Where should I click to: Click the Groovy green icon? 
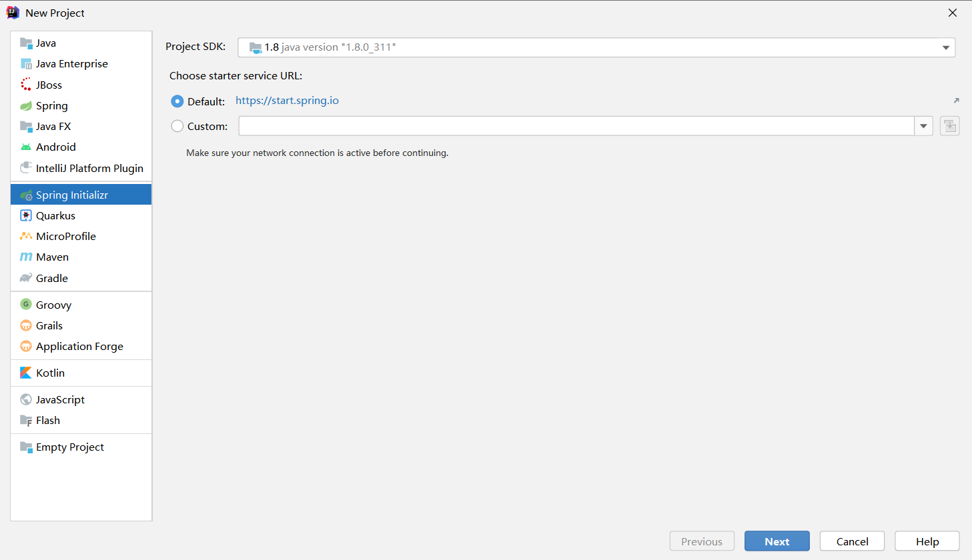click(26, 305)
